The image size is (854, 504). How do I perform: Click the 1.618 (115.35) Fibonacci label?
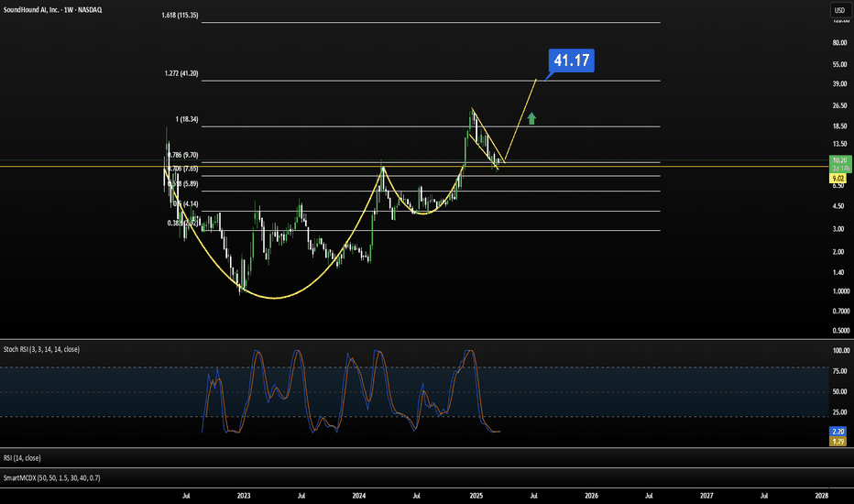(x=180, y=16)
